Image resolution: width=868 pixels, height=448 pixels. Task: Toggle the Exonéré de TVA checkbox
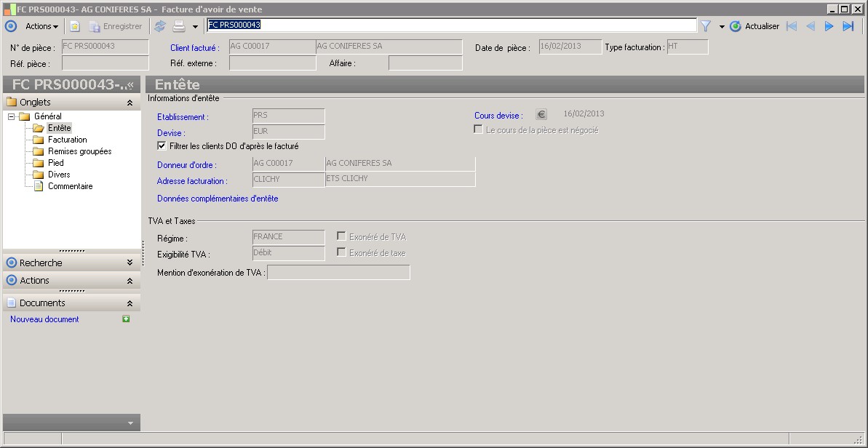tap(341, 236)
